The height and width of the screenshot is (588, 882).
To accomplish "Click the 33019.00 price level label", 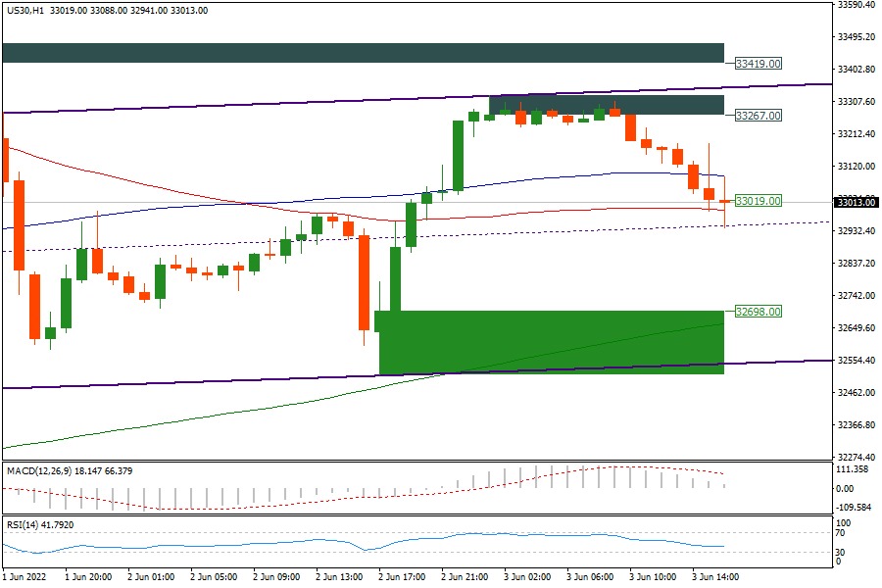I will (x=759, y=201).
